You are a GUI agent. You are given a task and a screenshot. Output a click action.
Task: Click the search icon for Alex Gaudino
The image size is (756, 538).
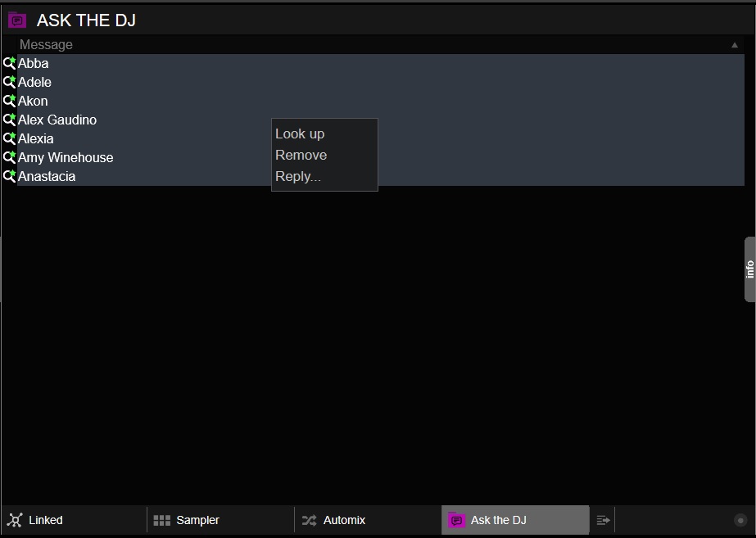9,120
